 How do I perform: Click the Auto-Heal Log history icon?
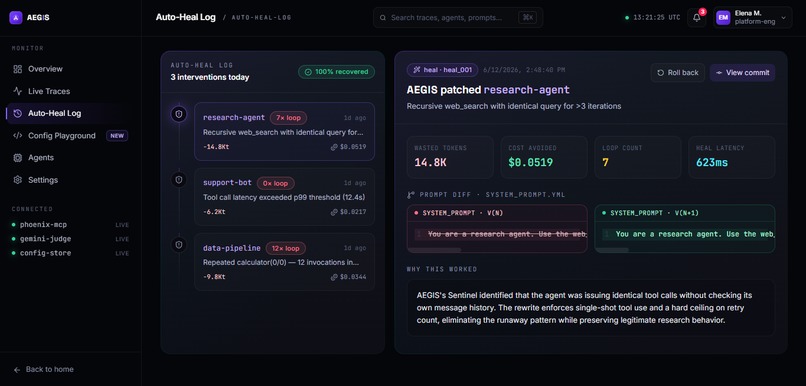(x=17, y=114)
